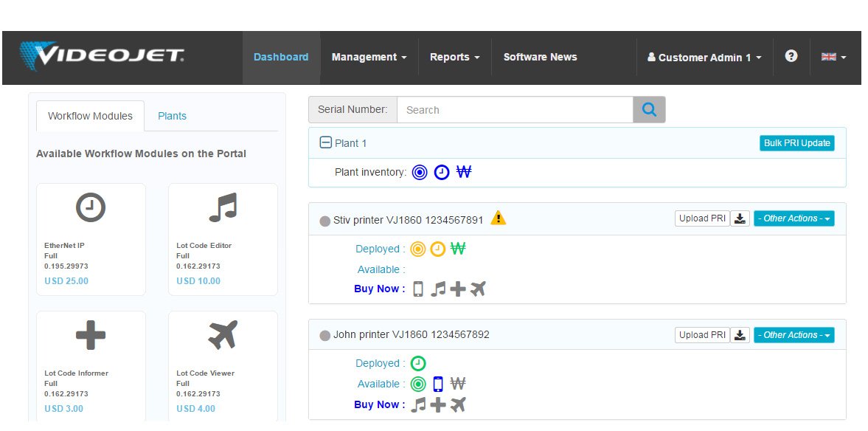Screen dimensions: 868x431
Task: Focus the Serial Number search field
Action: tap(515, 110)
